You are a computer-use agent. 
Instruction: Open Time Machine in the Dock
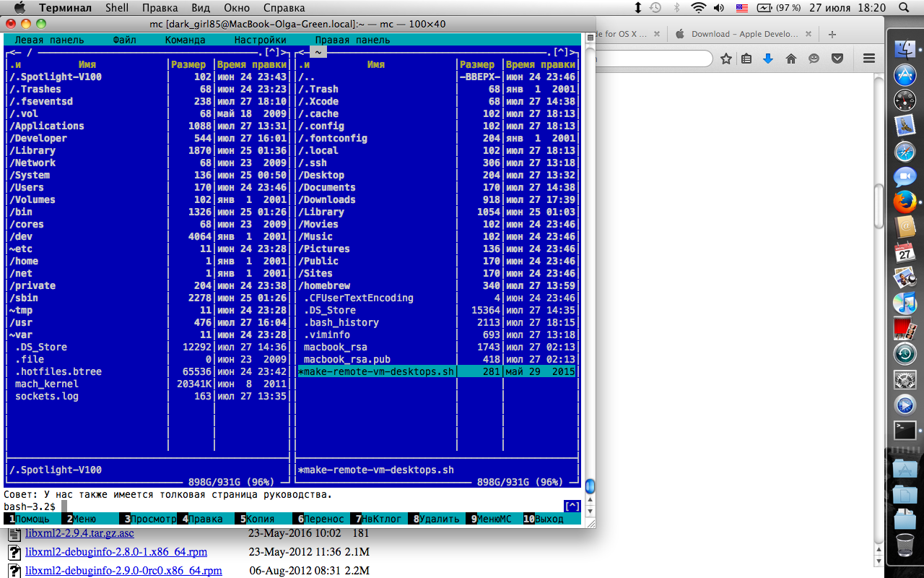[x=905, y=353]
